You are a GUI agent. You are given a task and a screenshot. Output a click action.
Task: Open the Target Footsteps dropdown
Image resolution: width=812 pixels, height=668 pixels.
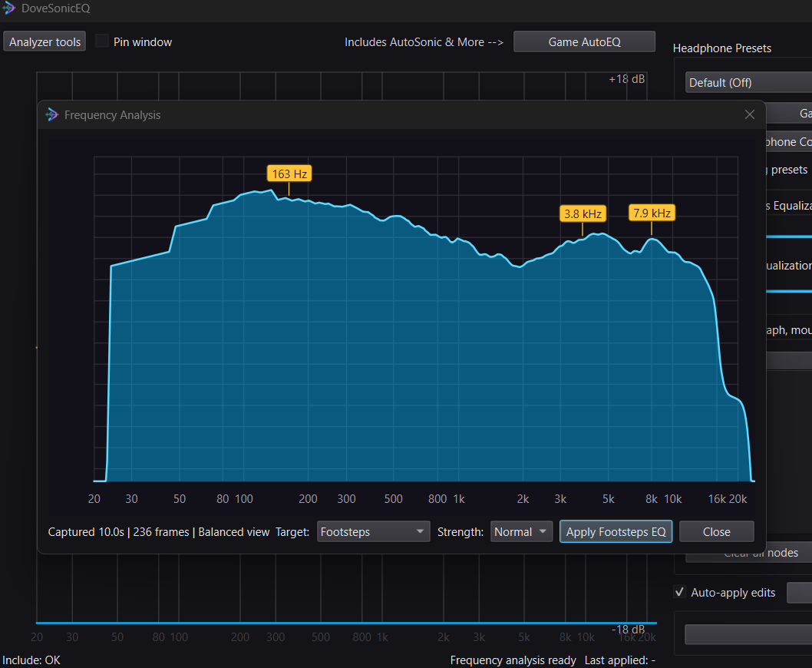[x=373, y=531]
